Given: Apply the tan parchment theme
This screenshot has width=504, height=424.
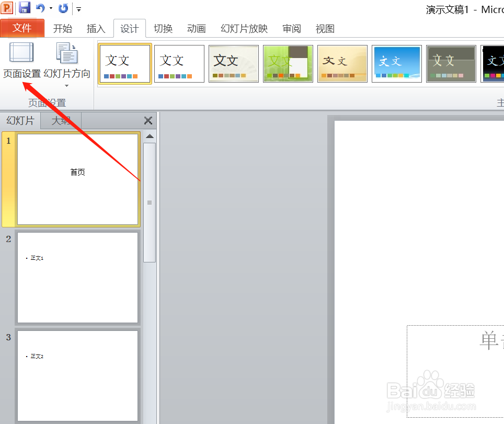Looking at the screenshot, I should [342, 64].
